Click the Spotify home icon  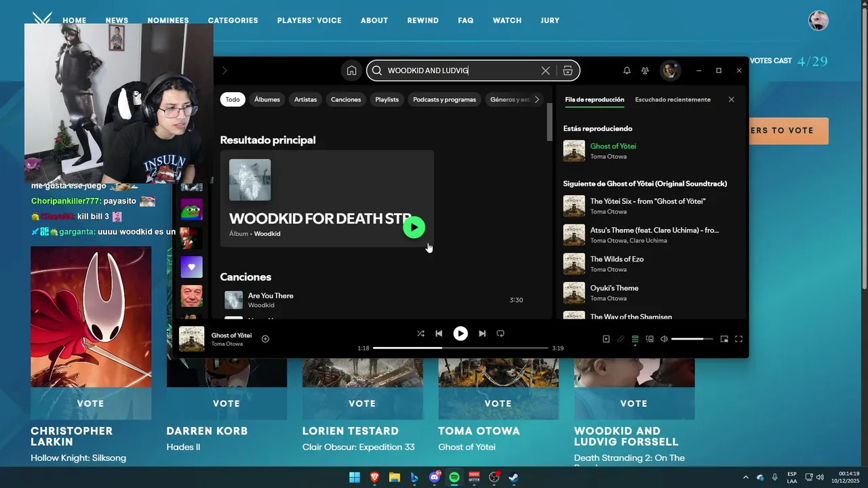[x=351, y=70]
